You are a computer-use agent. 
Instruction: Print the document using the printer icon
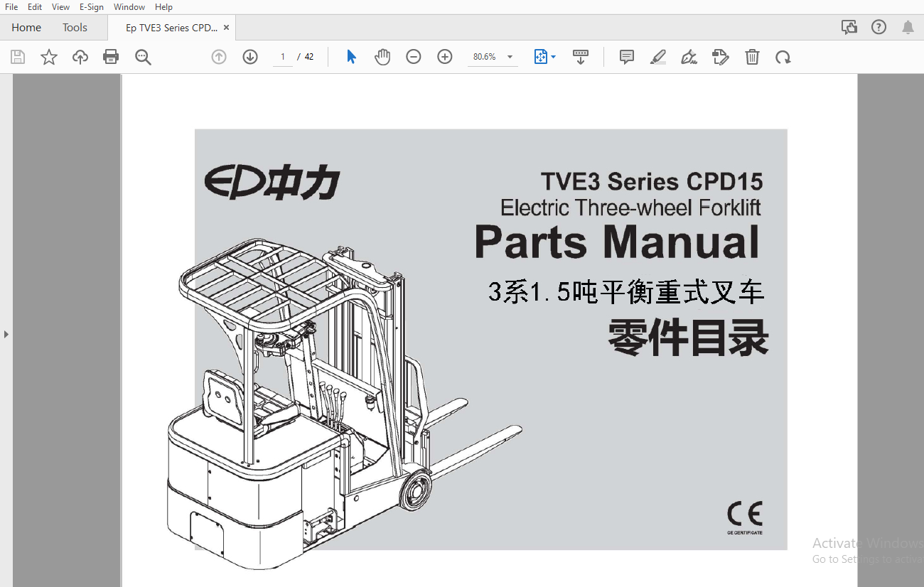click(111, 57)
